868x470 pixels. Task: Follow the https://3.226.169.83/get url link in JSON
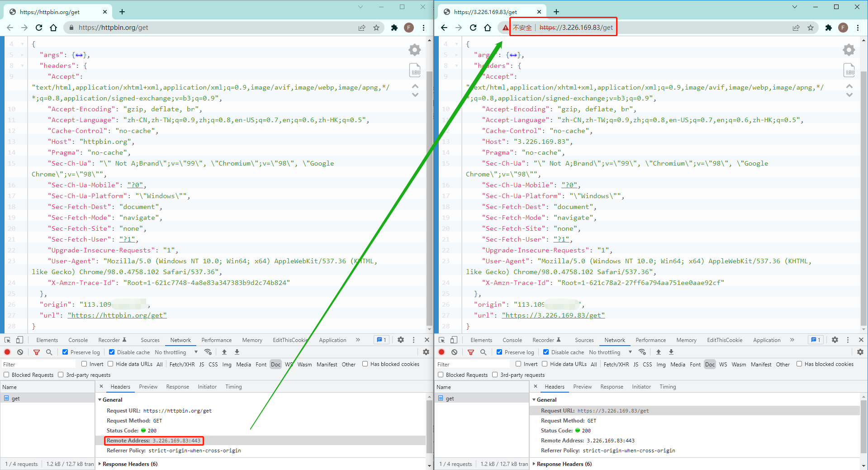(x=553, y=315)
